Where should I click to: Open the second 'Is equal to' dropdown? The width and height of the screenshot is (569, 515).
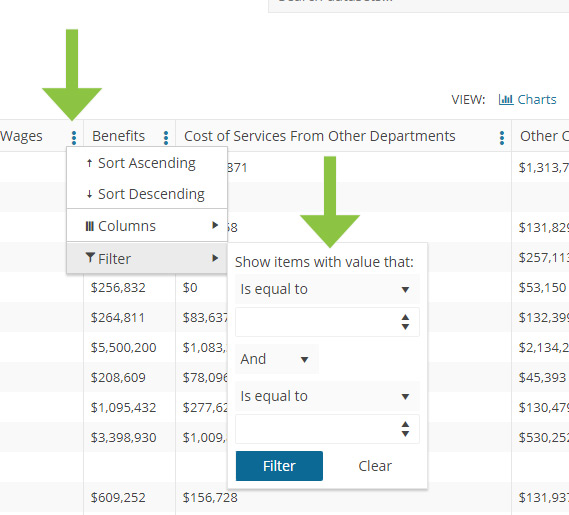point(327,396)
